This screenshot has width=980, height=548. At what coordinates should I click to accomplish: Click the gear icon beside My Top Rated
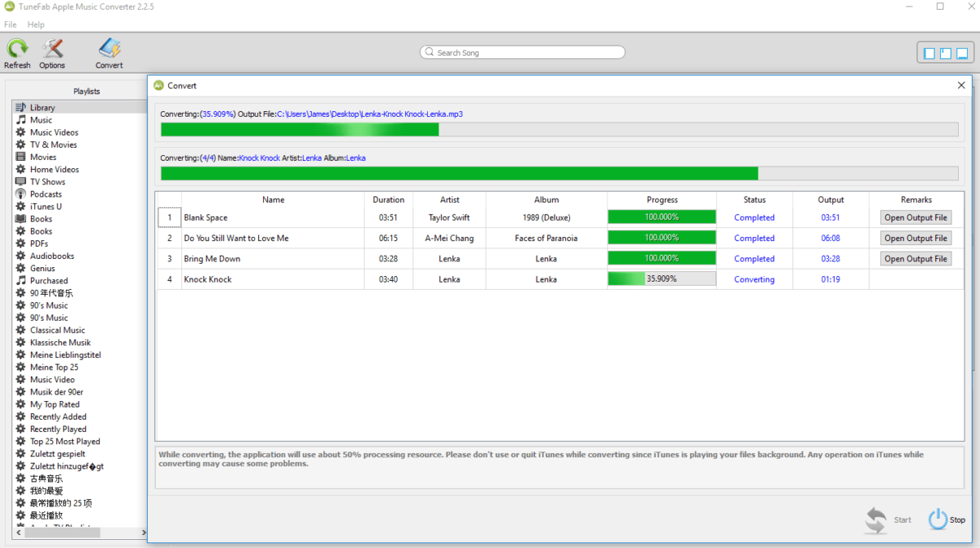[21, 404]
